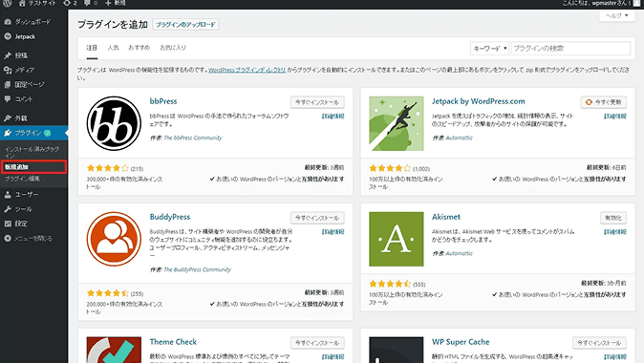The image size is (644, 363).
Task: Open the site home icon in admin bar
Action: click(x=22, y=3)
